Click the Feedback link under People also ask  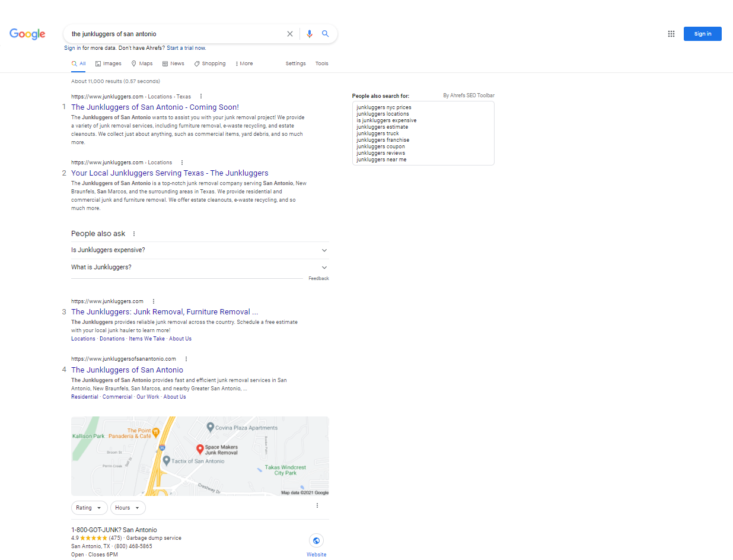click(x=318, y=279)
